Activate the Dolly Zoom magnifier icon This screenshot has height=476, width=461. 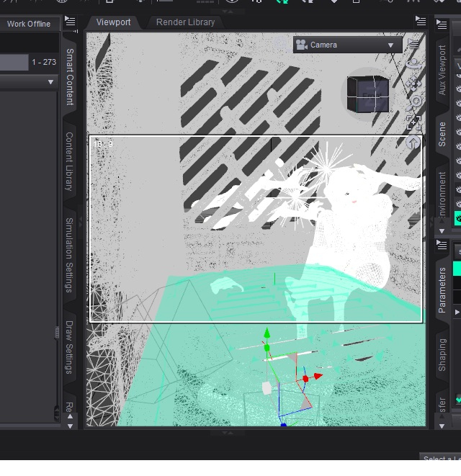click(414, 102)
